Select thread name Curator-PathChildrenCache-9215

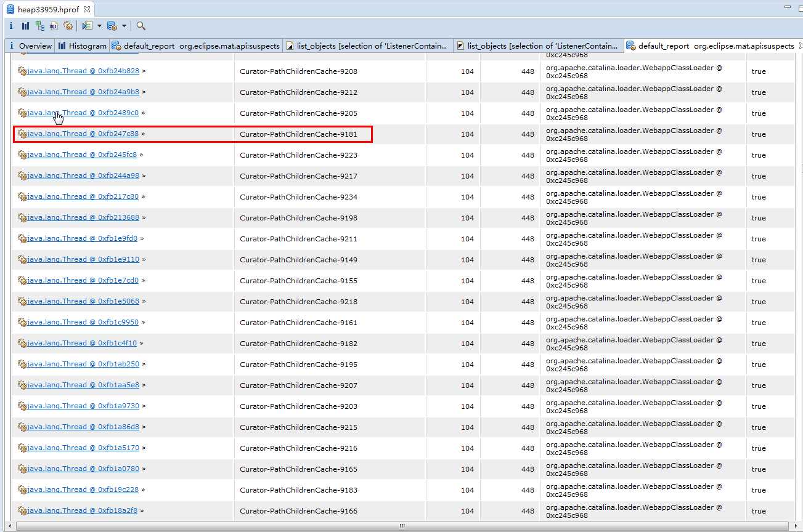click(298, 427)
